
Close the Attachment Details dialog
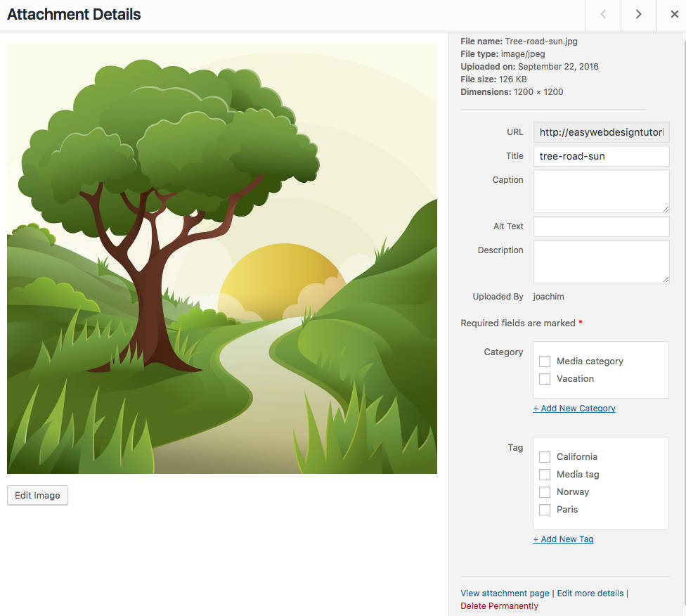point(674,15)
